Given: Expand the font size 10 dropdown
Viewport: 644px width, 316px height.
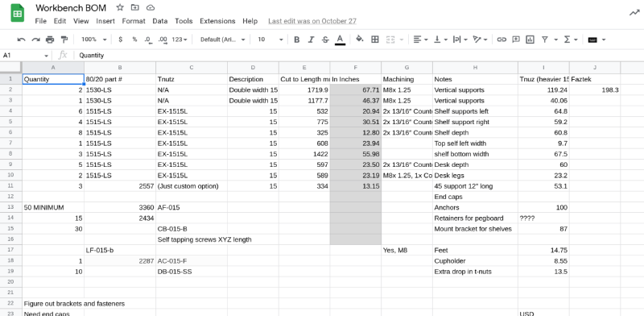Looking at the screenshot, I should [270, 39].
